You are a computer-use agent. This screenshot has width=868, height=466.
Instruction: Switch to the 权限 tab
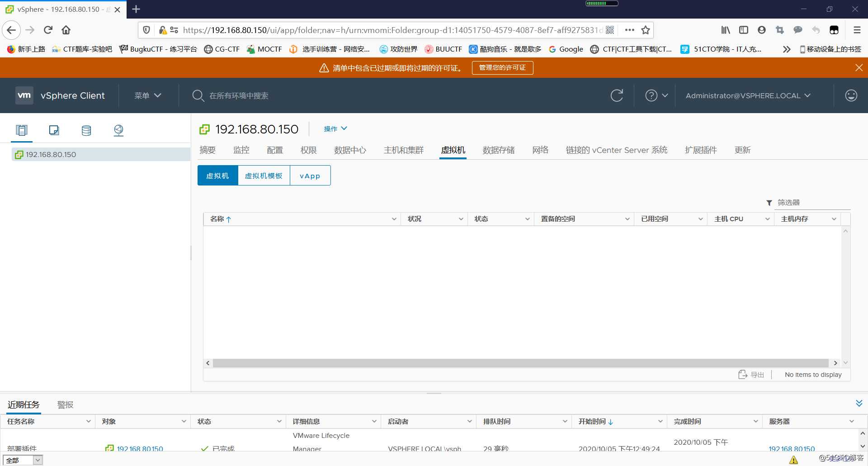(x=309, y=150)
